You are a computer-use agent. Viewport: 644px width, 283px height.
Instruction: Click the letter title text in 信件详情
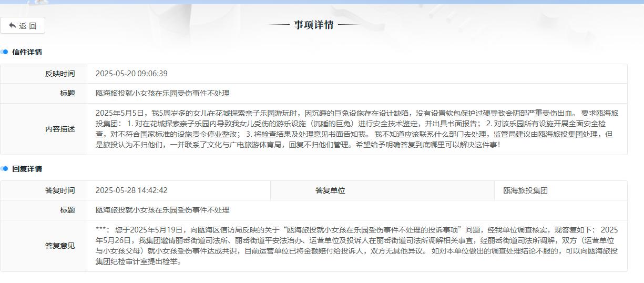[162, 93]
